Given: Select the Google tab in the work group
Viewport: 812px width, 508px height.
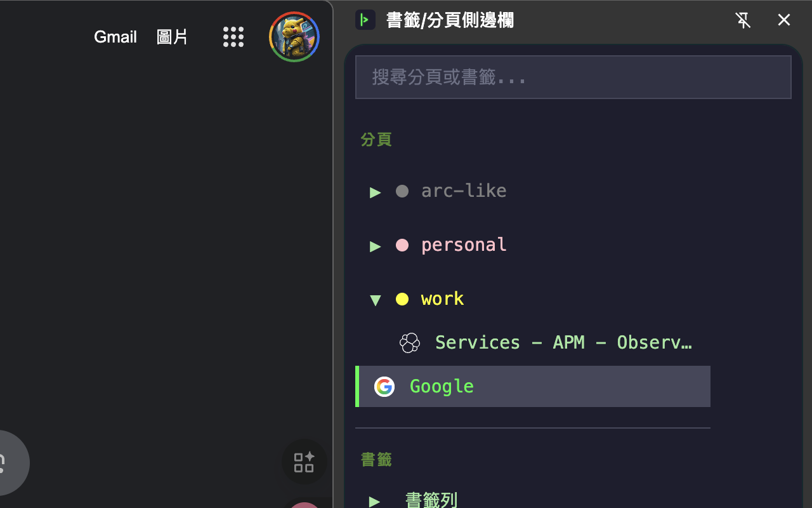Looking at the screenshot, I should pos(442,386).
